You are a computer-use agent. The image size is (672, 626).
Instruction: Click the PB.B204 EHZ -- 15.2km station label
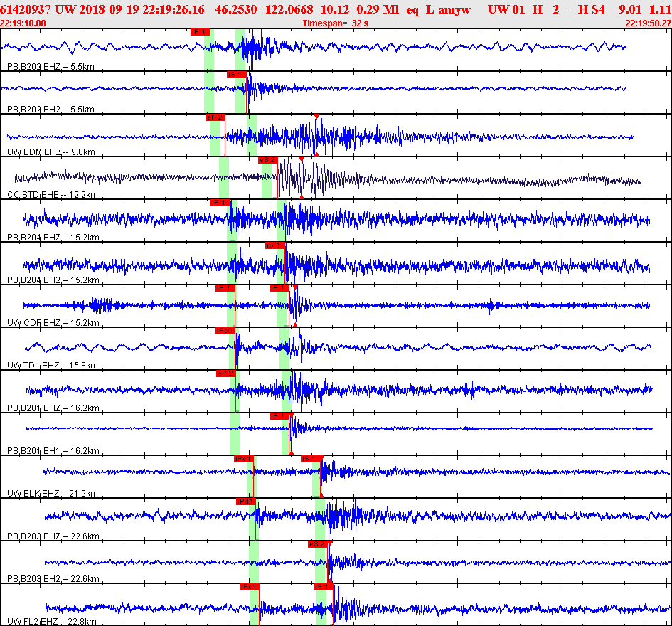click(53, 237)
